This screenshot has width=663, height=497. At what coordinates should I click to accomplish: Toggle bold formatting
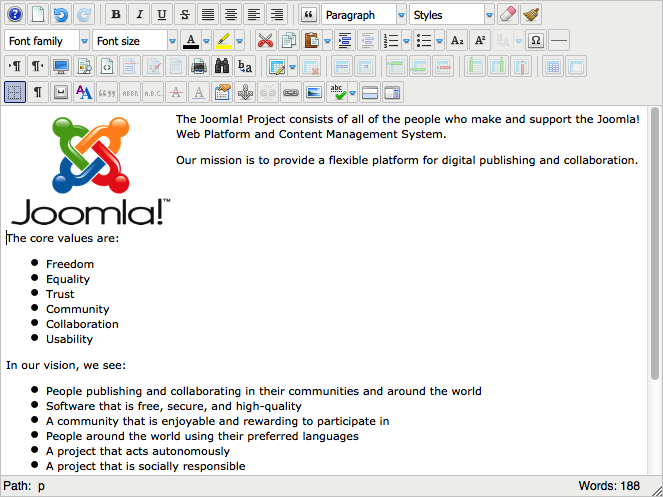116,15
